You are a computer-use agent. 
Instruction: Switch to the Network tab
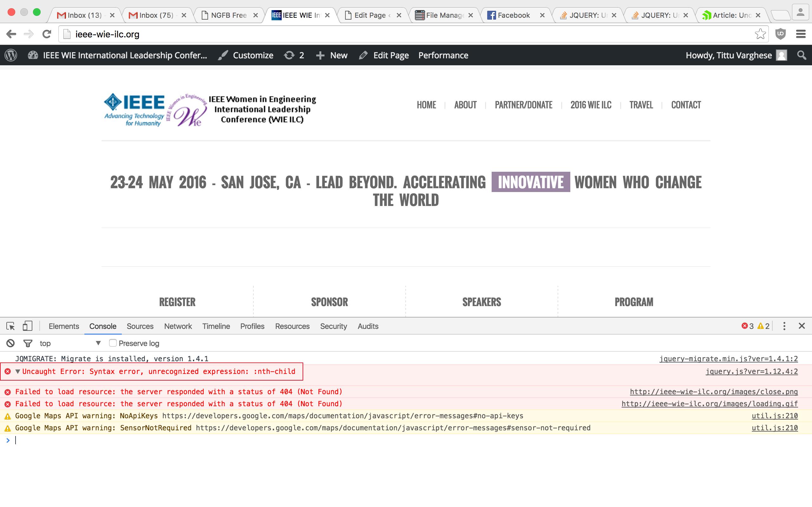(178, 326)
